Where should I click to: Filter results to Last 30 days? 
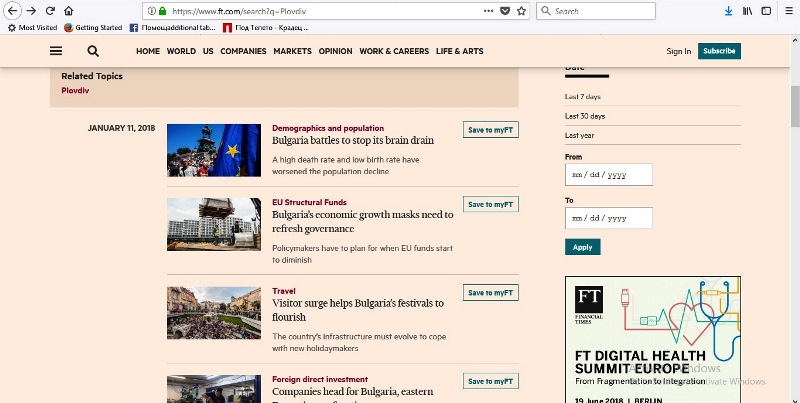585,116
